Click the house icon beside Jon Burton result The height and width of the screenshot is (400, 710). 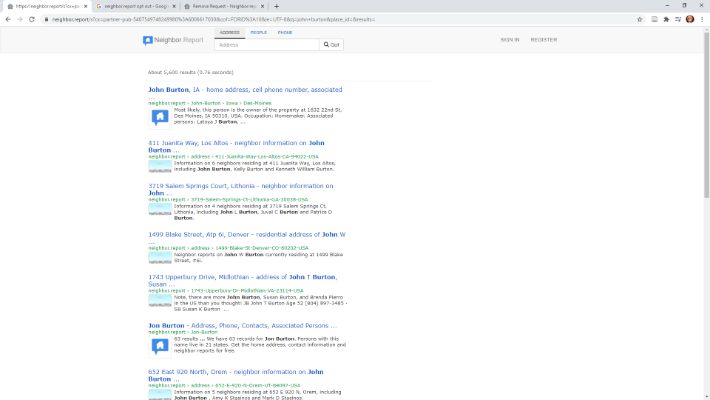[x=160, y=347]
